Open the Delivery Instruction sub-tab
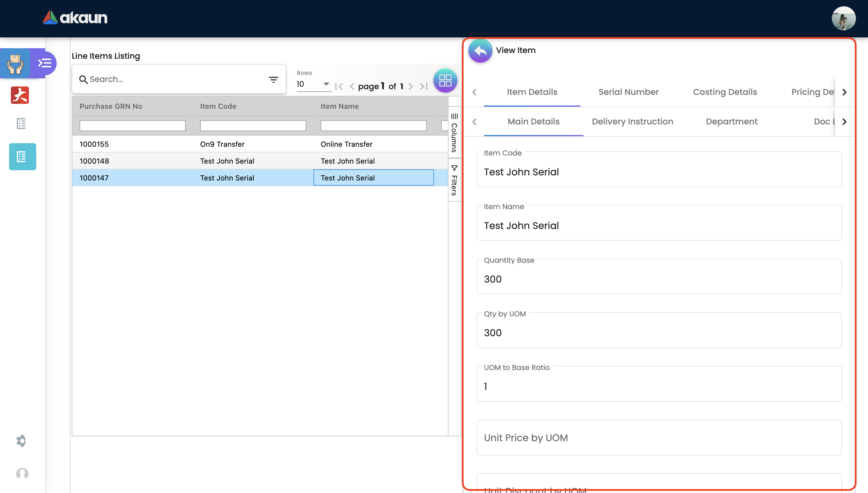Screen dimensions: 868x493 [x=632, y=121]
